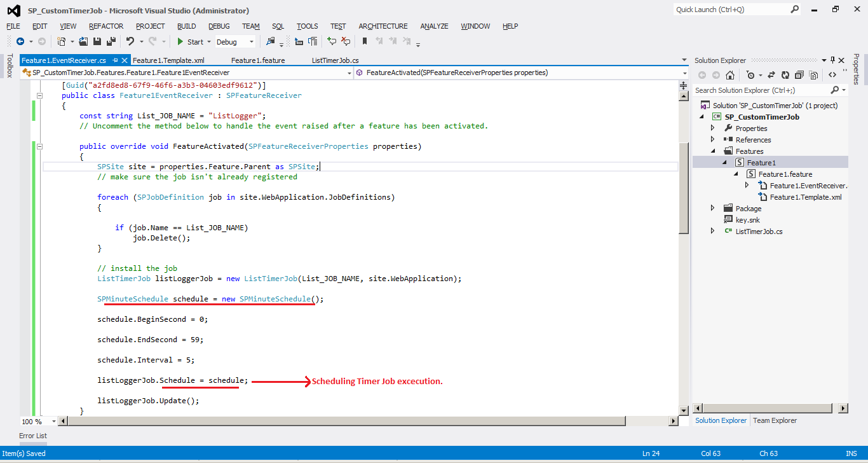
Task: Click Pending Changes Filter icon in Solution Explorer
Action: (x=750, y=75)
